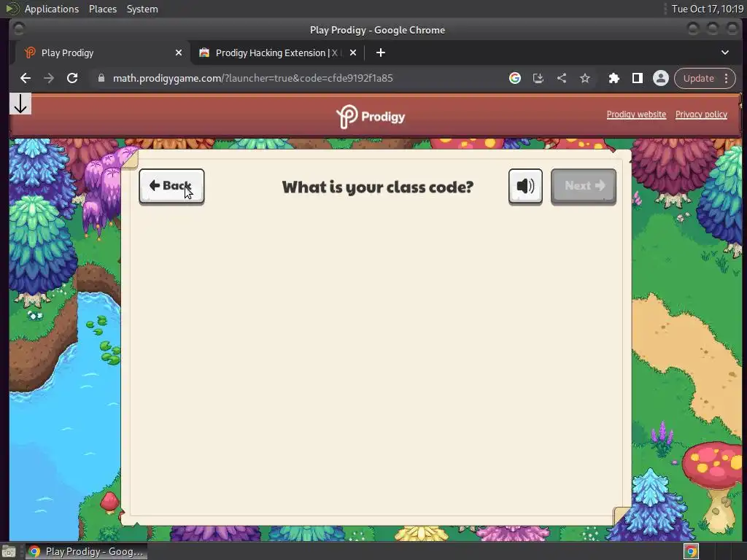Click the down arrow icon at page corner

click(x=20, y=104)
